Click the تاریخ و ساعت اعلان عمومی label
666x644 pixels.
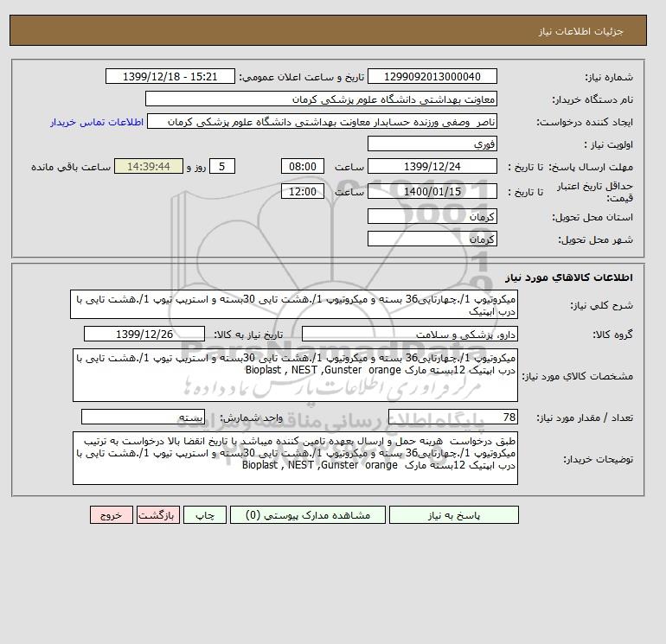(x=302, y=77)
